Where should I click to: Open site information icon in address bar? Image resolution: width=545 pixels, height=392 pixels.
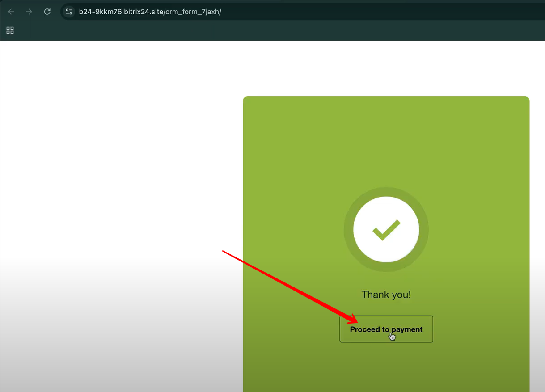[x=69, y=12]
